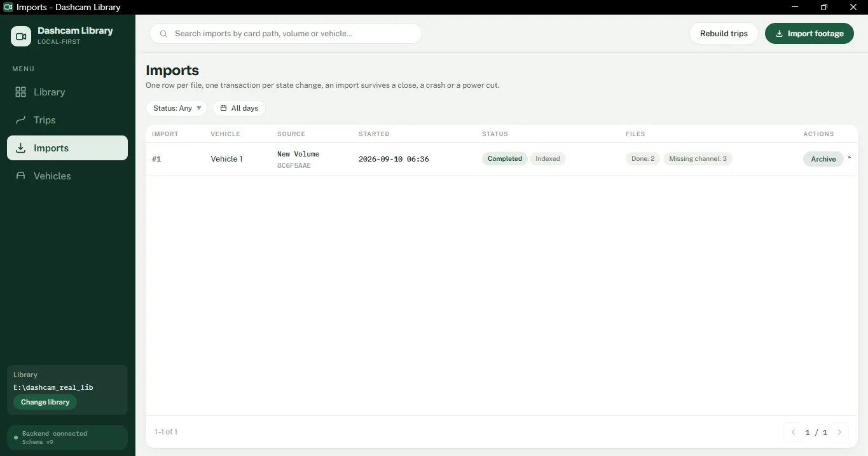
Task: Click the New Volume source name
Action: 298,154
